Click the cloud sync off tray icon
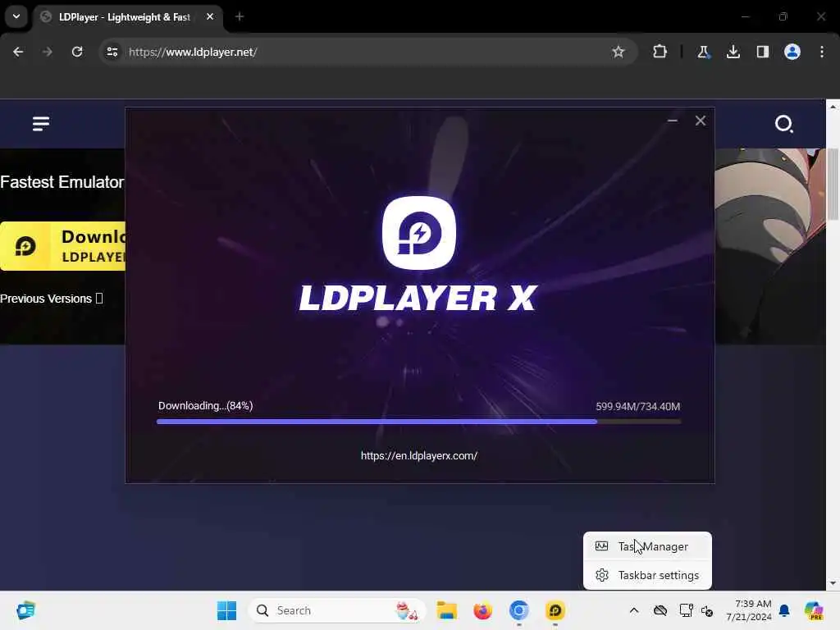 point(660,610)
